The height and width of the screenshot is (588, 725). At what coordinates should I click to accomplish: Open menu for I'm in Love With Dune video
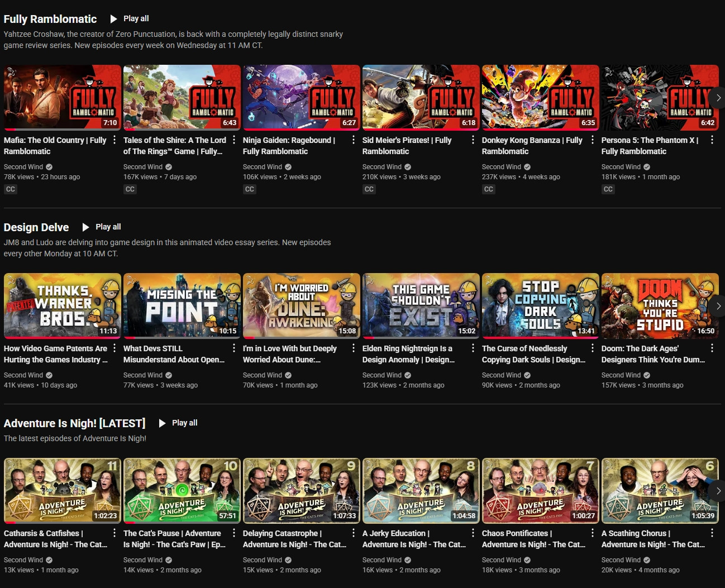354,348
